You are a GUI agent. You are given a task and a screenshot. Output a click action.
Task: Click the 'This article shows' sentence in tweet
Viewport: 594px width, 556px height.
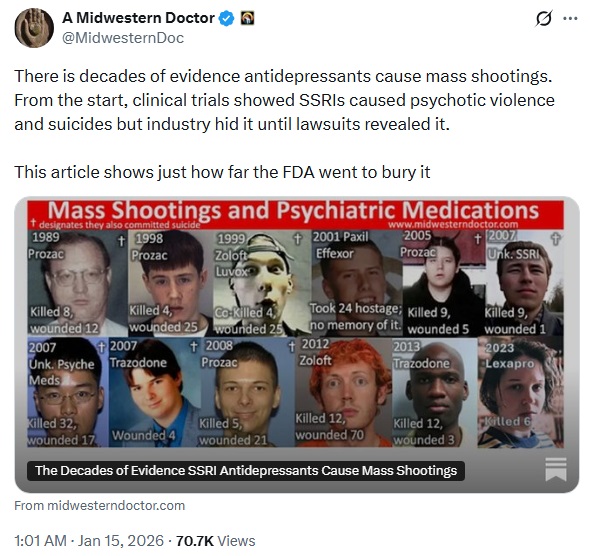click(x=222, y=172)
